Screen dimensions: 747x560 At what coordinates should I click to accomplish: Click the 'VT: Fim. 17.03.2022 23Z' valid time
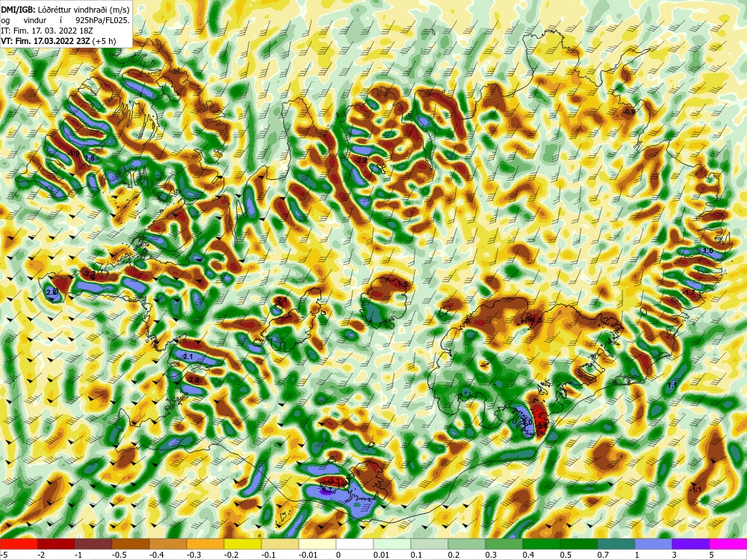pyautogui.click(x=46, y=41)
